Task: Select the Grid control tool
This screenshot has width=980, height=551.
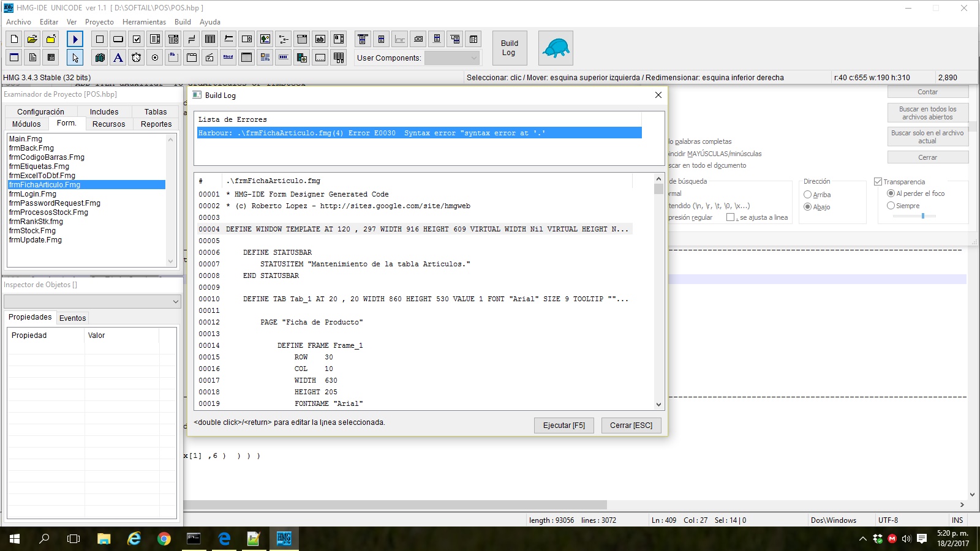Action: 210,39
